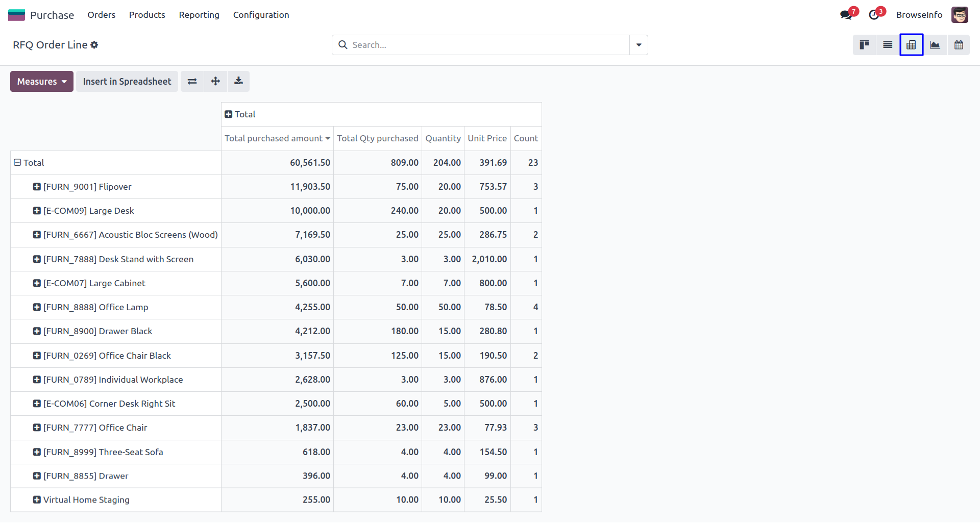Expand the [E-COM07] Large Cabinet row

click(x=37, y=283)
